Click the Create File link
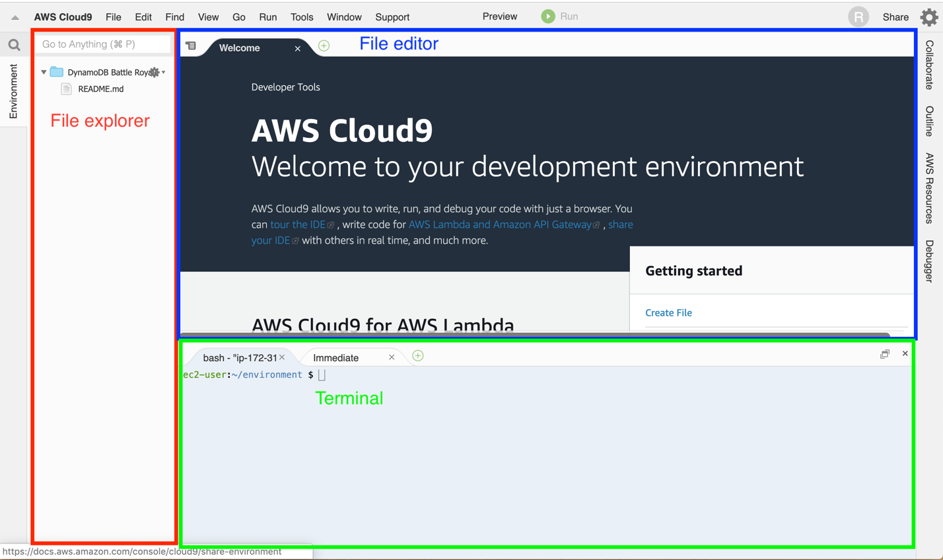This screenshot has height=560, width=943. [668, 312]
